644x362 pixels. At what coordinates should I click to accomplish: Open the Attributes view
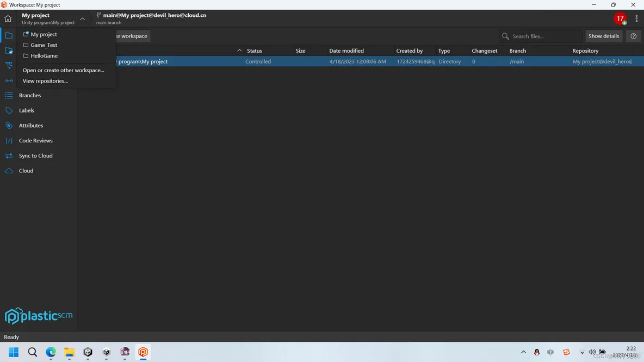click(x=31, y=126)
